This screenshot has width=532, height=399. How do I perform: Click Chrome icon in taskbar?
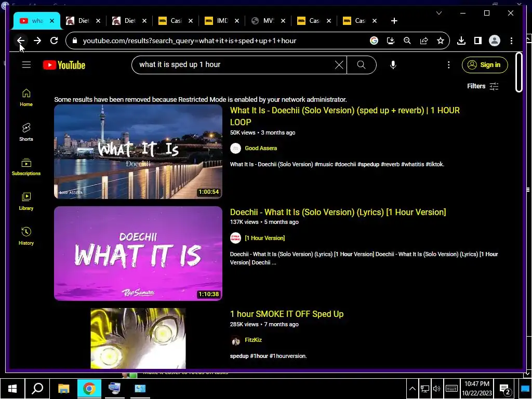[x=89, y=389]
